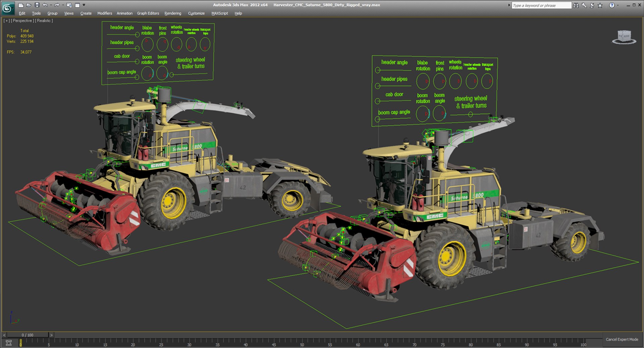Image resolution: width=644 pixels, height=348 pixels.
Task: Open the 3ds Max application menu button
Action: (x=8, y=8)
